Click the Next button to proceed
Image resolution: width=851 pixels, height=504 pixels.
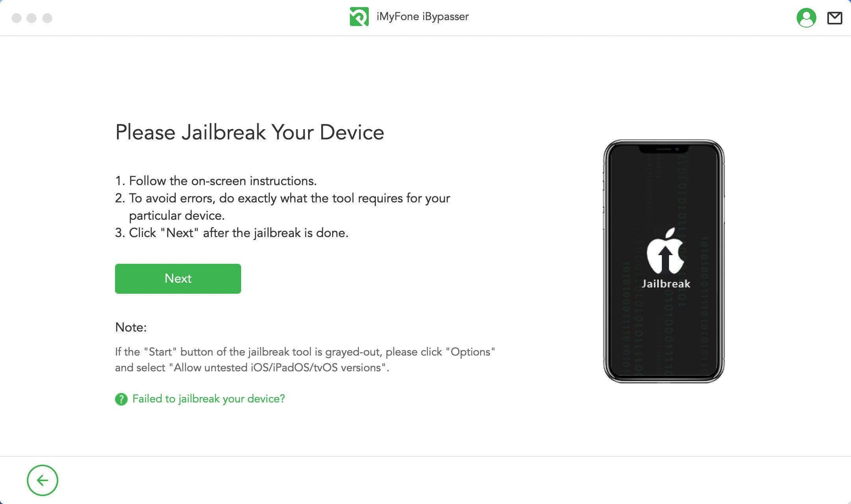coord(178,278)
